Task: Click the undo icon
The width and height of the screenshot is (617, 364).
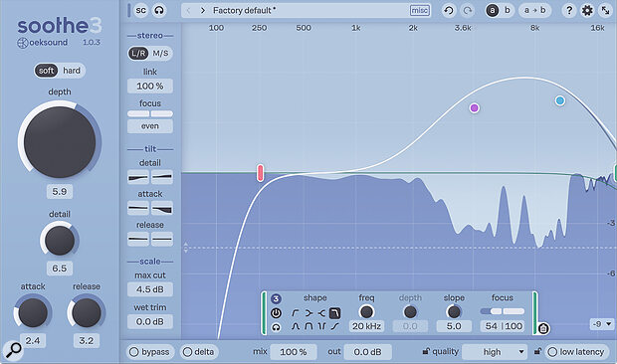Action: 449,11
